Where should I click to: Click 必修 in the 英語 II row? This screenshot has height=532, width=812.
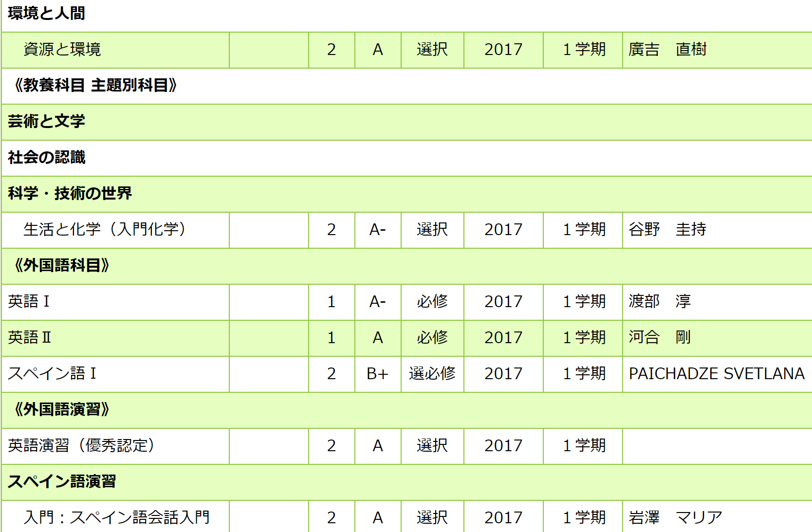[x=432, y=337]
